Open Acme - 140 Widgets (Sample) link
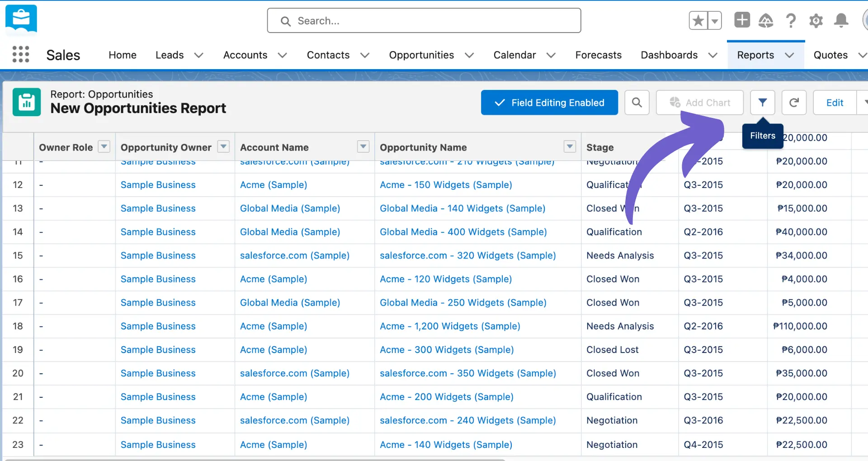 (446, 444)
